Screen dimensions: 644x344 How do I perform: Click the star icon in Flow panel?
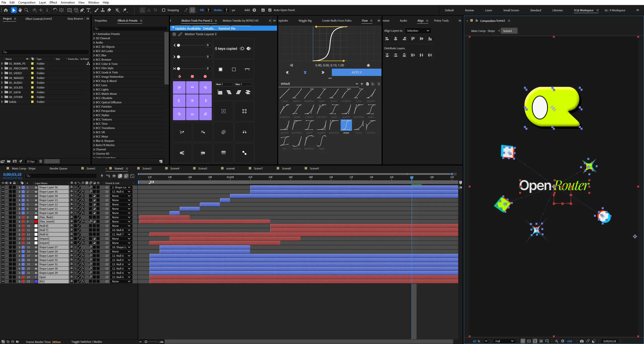[x=368, y=65]
